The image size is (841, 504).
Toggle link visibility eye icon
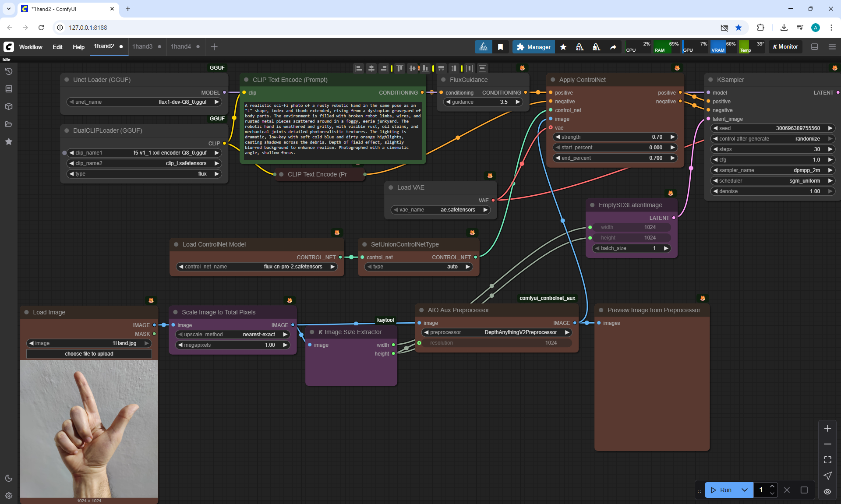[827, 491]
